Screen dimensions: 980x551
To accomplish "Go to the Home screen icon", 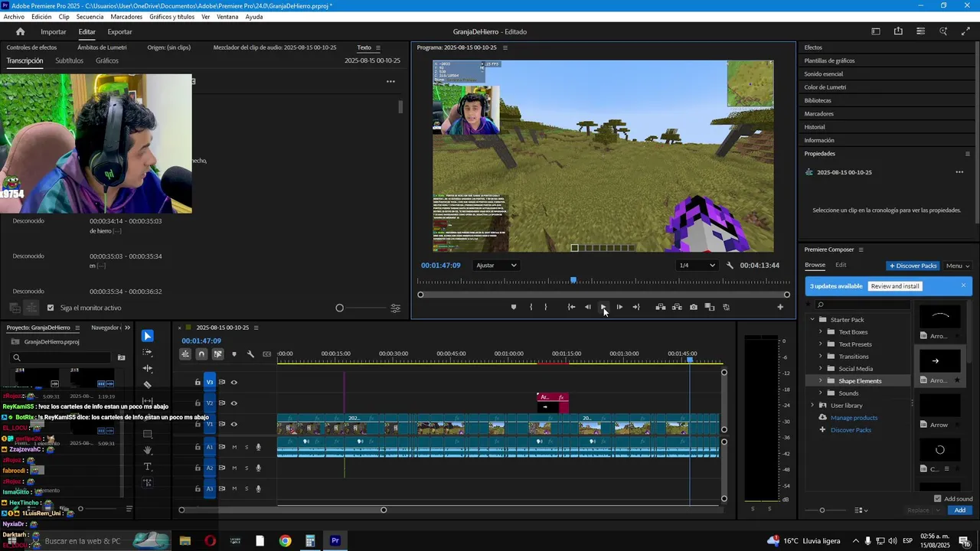I will [21, 31].
